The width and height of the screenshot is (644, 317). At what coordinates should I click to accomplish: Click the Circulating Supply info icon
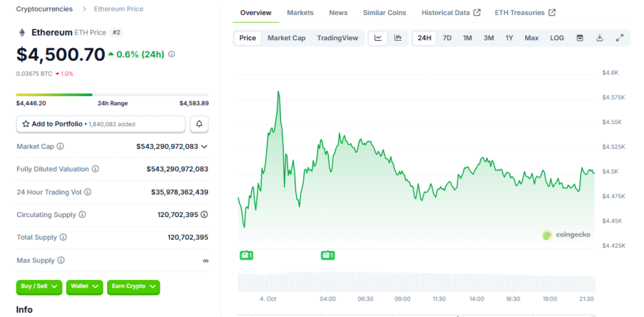[82, 214]
